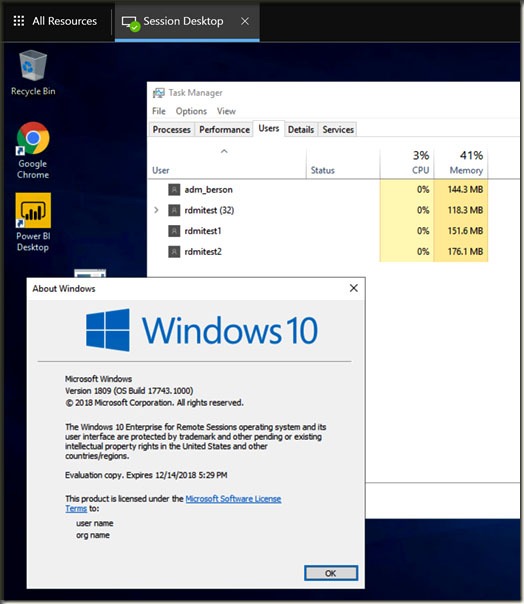524x604 pixels.
Task: Select the rdmitest2 user row
Action: point(318,252)
